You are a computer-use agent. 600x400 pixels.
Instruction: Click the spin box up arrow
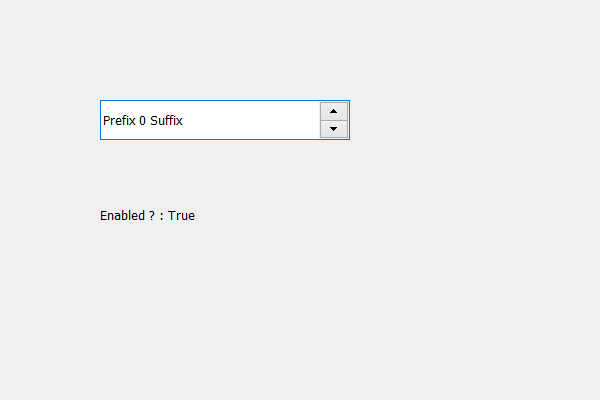pos(333,111)
